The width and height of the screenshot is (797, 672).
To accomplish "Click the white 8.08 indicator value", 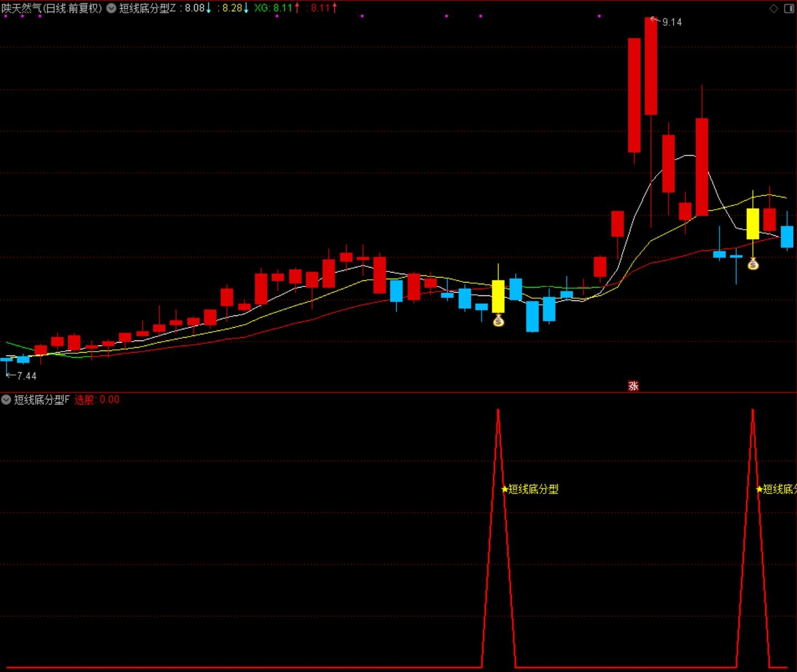I will pyautogui.click(x=195, y=8).
